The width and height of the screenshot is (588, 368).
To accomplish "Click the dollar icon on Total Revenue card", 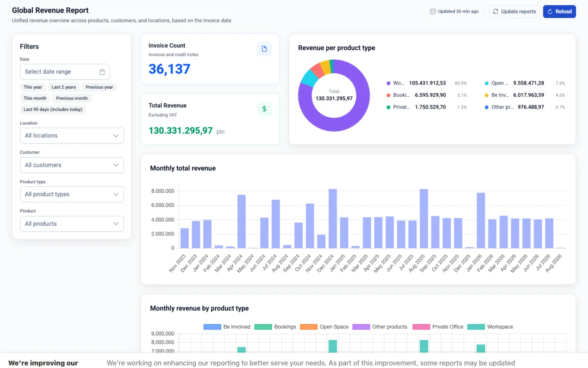I will [264, 109].
